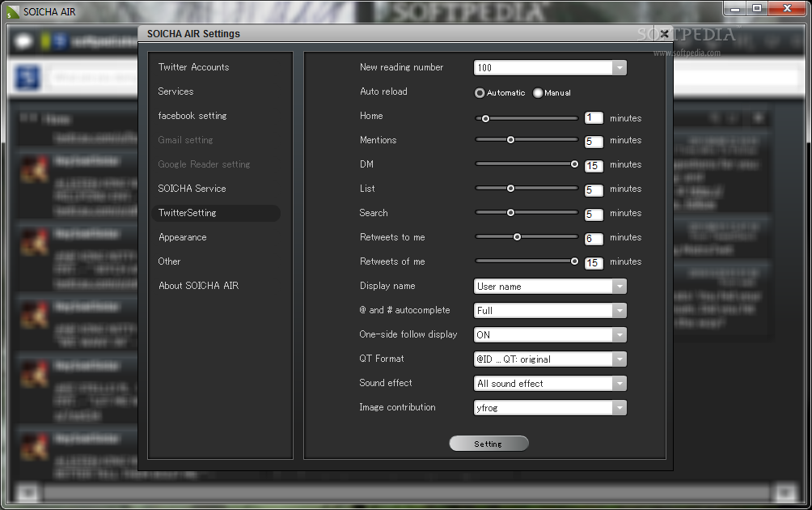Screen dimensions: 812x510
Task: Click the DM reload interval slider
Action: coord(527,164)
